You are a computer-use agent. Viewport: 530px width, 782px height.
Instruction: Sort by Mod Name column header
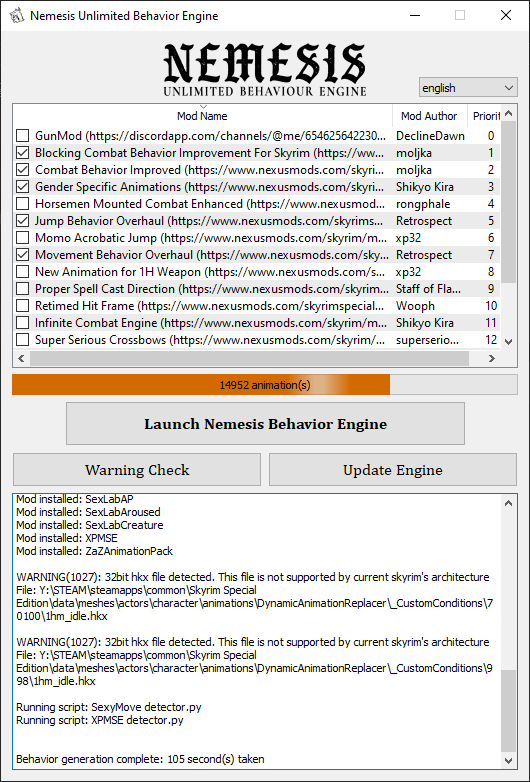(x=202, y=116)
